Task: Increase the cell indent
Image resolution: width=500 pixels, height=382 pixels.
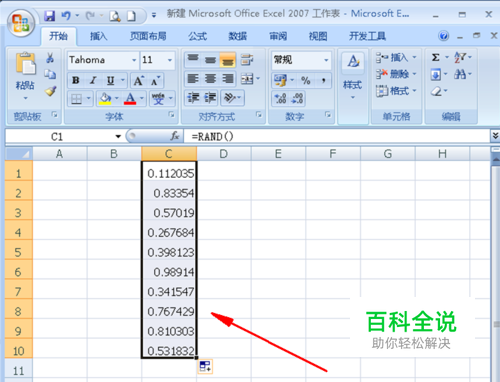Action: coord(210,98)
